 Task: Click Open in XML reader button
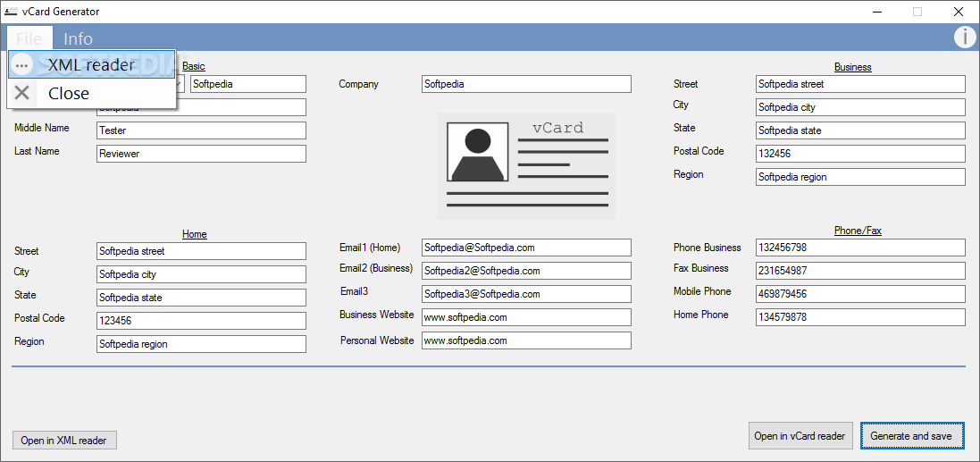tap(64, 441)
